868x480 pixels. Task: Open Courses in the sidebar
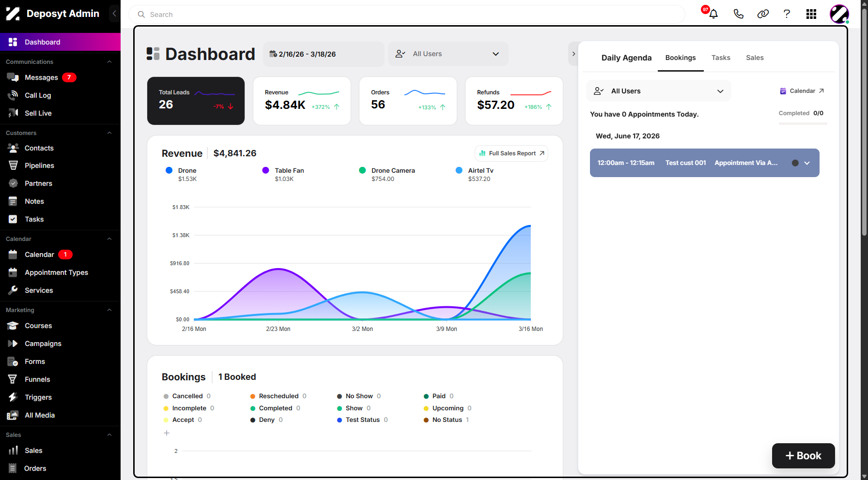(x=60, y=326)
